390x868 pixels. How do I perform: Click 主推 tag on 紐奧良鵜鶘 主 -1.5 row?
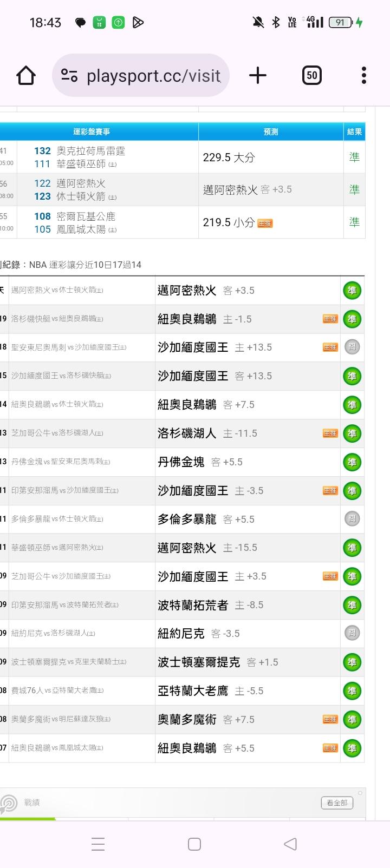330,319
